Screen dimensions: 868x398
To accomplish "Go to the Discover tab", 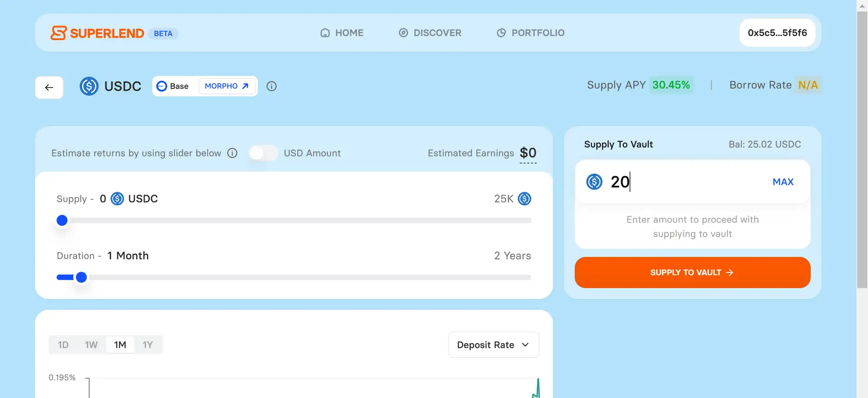I will point(430,33).
